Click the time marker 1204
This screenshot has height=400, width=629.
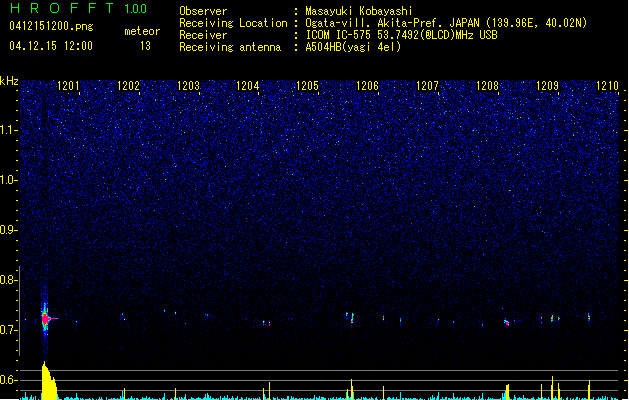(248, 86)
